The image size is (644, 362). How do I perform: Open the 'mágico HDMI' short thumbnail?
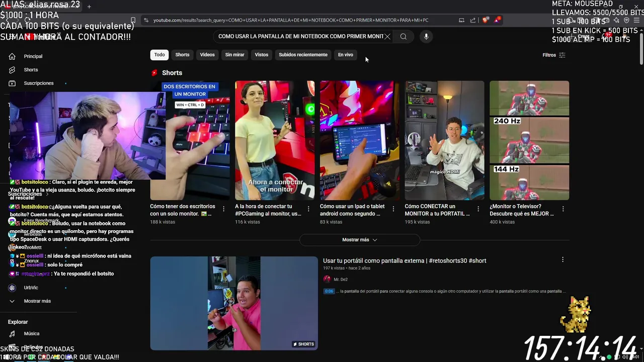pyautogui.click(x=445, y=140)
